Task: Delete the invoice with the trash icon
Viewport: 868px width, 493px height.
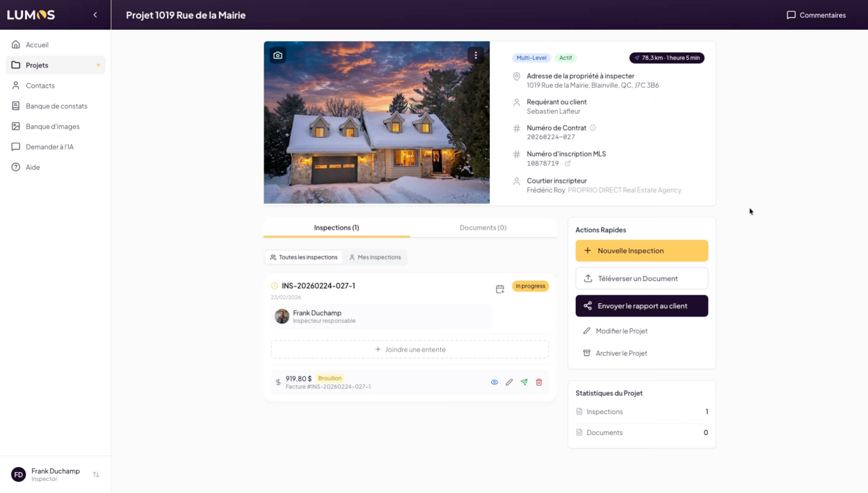Action: 539,383
